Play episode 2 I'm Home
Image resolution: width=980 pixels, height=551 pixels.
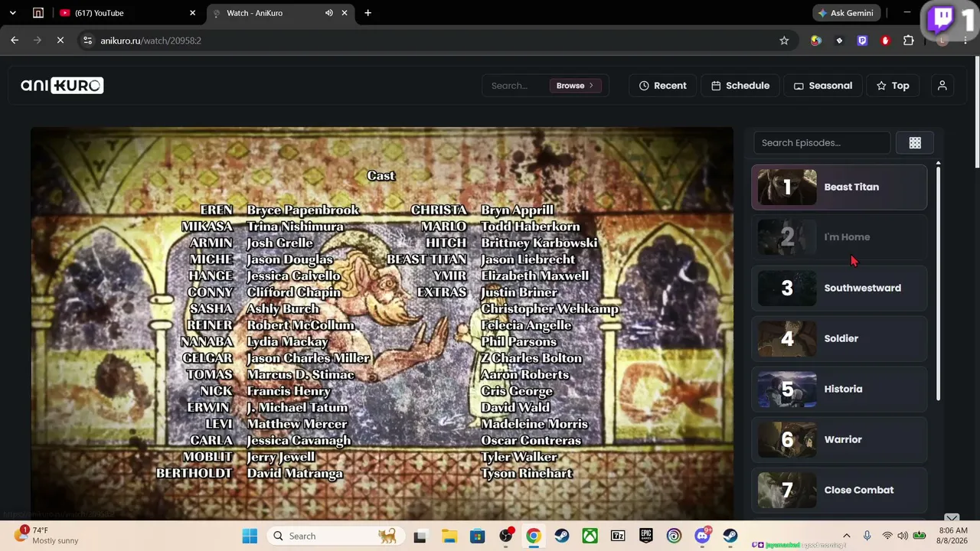coord(839,237)
